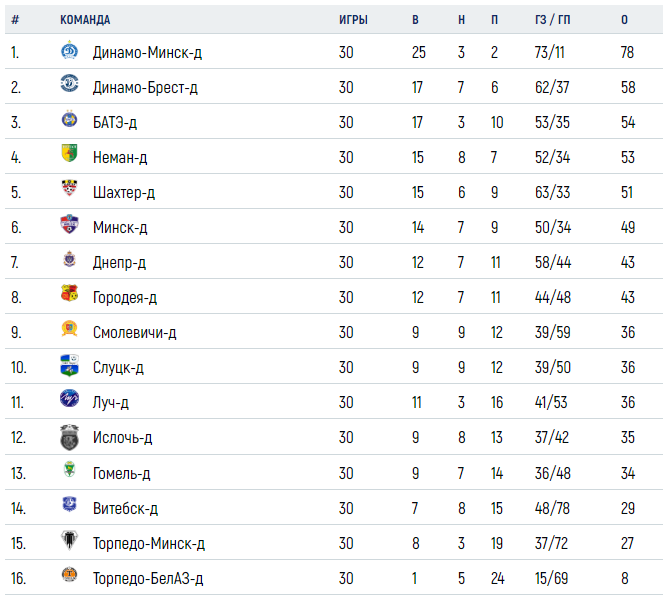Select the Торпедо-БелАЗ-д orange logo
667x601 pixels.
click(69, 574)
